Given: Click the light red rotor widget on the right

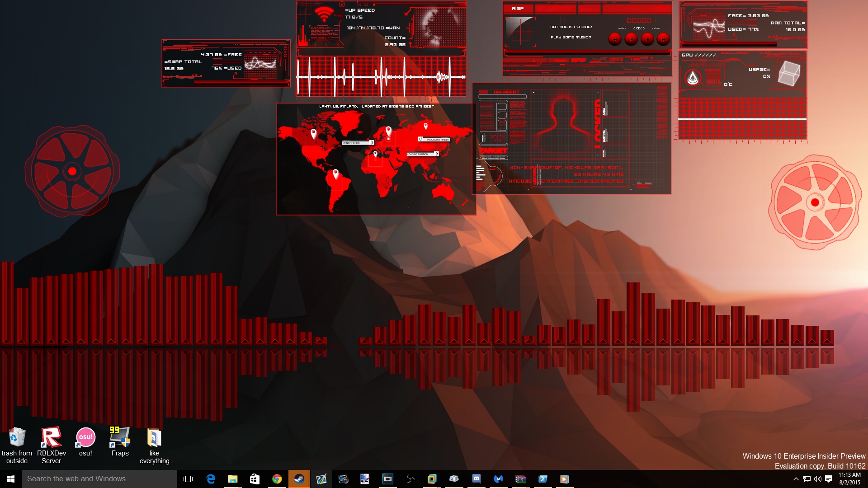Looking at the screenshot, I should pos(815,202).
